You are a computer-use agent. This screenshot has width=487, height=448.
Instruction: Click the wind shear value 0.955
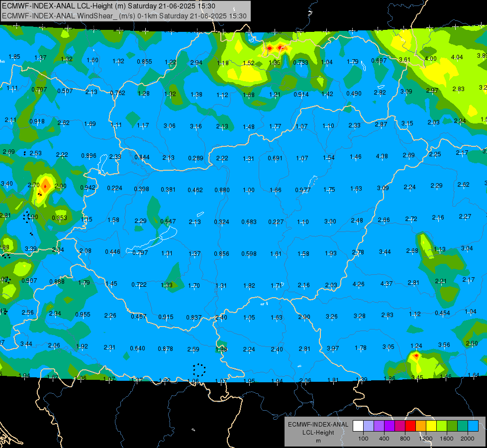click(x=83, y=314)
